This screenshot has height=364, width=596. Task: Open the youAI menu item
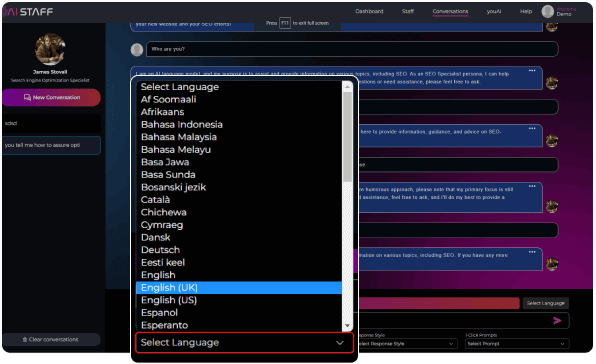click(x=494, y=11)
